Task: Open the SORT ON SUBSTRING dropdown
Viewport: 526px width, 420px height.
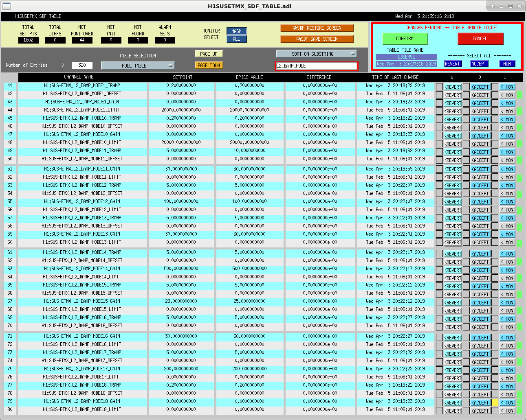Action: click(x=317, y=54)
